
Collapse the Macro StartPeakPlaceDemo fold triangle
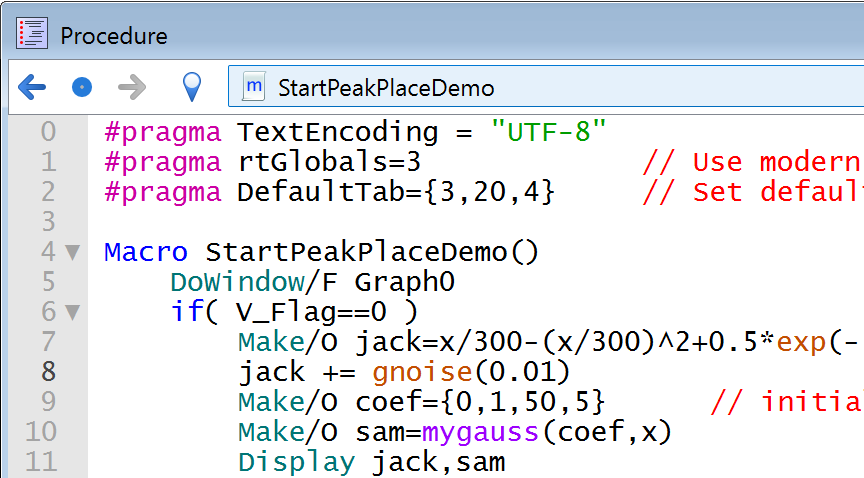[x=72, y=253]
